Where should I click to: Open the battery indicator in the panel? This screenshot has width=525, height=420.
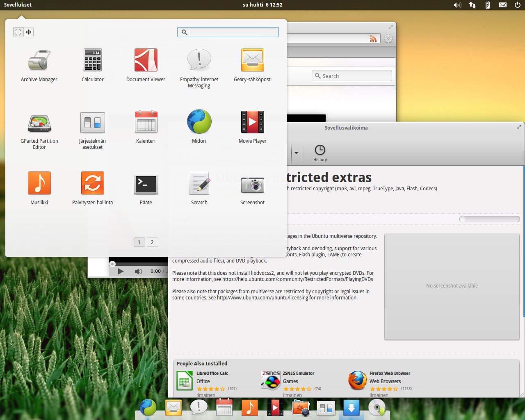click(x=488, y=5)
